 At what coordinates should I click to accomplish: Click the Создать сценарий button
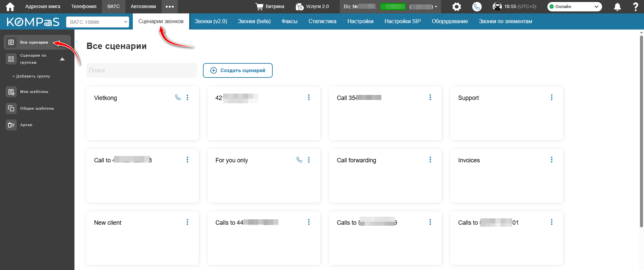[238, 70]
